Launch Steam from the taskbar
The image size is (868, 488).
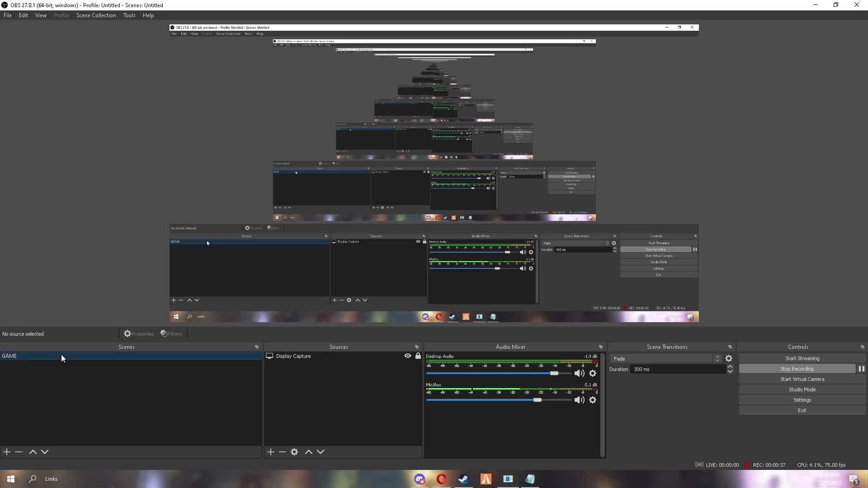tap(463, 479)
